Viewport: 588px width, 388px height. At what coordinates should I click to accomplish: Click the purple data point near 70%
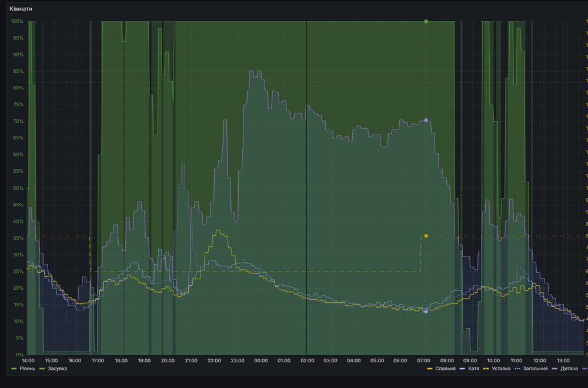[426, 120]
